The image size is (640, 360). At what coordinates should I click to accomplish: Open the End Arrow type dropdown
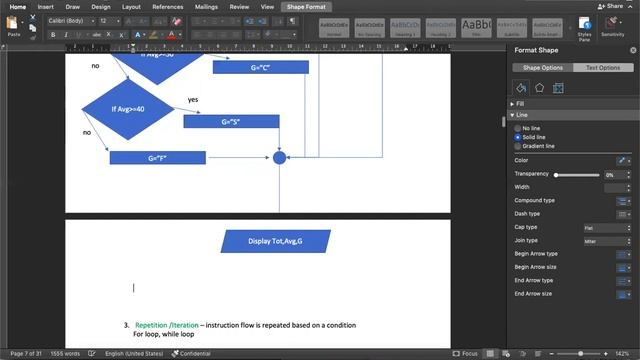click(x=624, y=281)
